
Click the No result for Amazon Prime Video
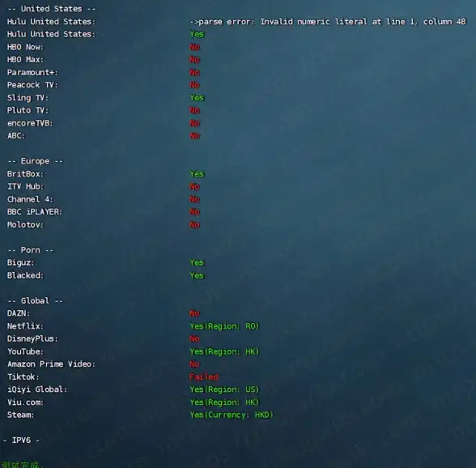click(x=195, y=364)
